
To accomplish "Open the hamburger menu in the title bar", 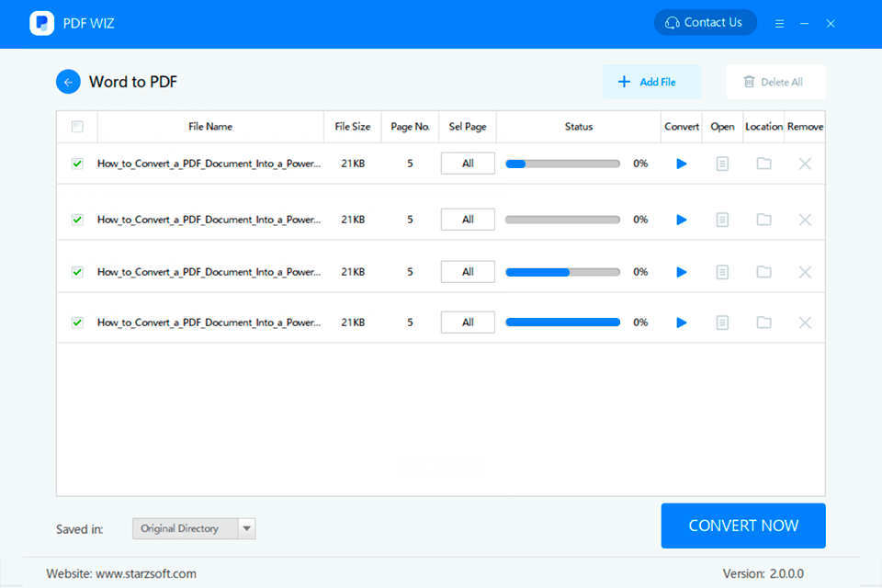I will point(779,24).
